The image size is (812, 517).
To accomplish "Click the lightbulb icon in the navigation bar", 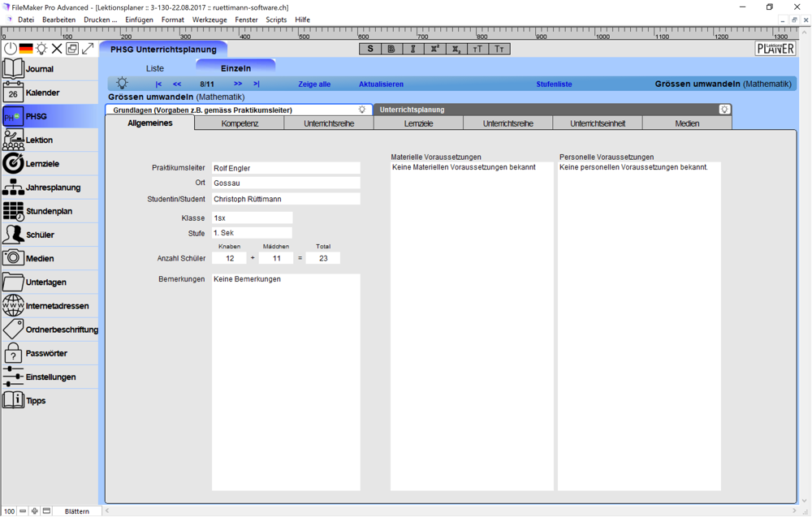I will coord(122,83).
